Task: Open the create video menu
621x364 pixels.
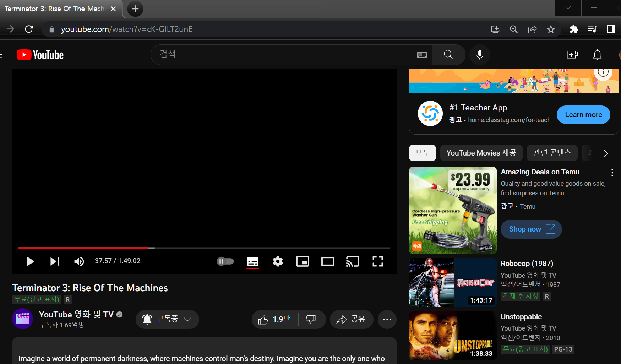Action: point(572,55)
